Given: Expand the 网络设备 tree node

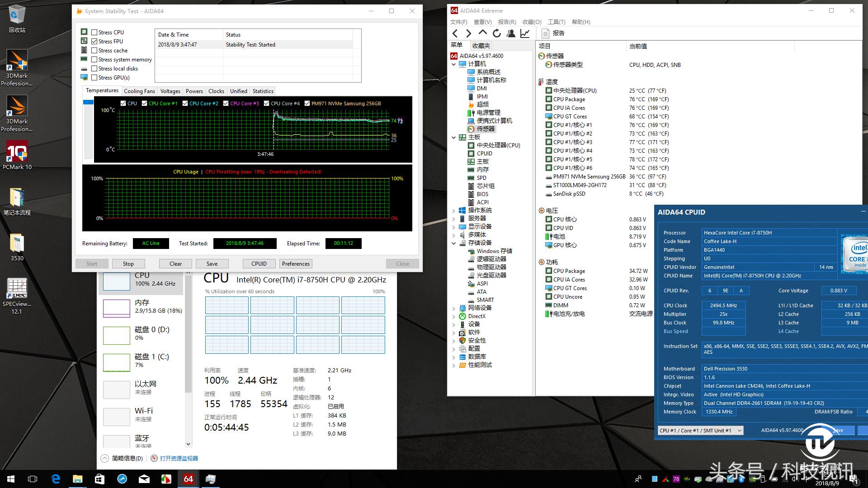Looking at the screenshot, I should tap(454, 308).
